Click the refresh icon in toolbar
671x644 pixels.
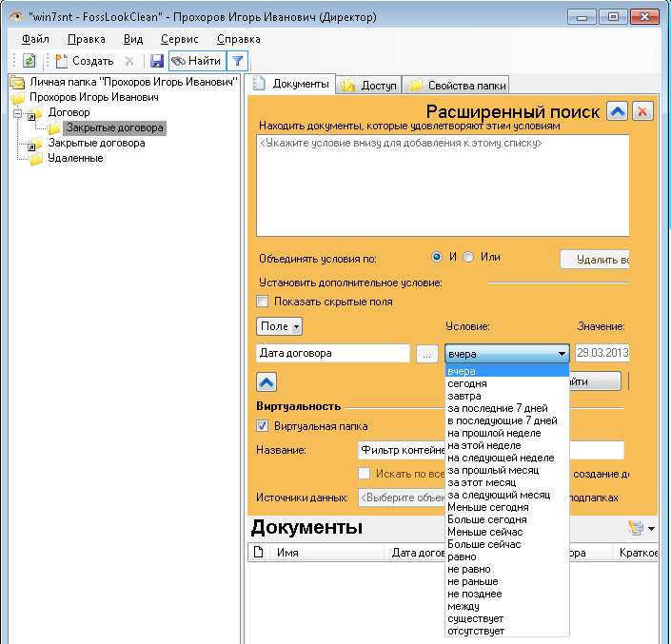coord(30,61)
